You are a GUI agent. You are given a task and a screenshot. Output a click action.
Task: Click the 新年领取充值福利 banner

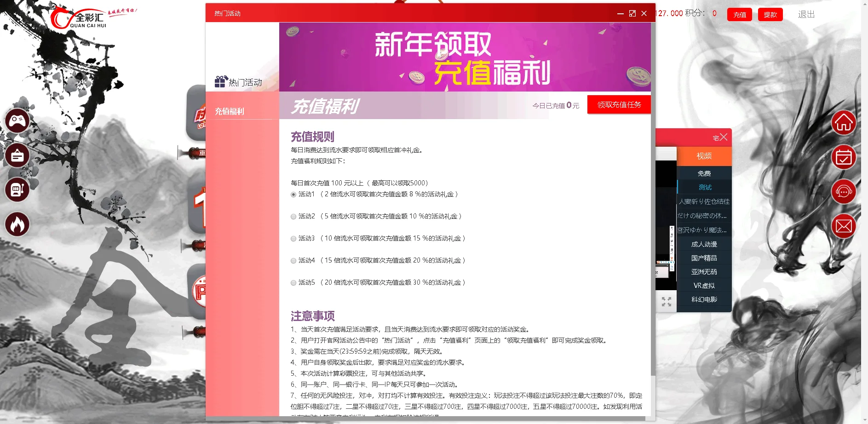(465, 57)
